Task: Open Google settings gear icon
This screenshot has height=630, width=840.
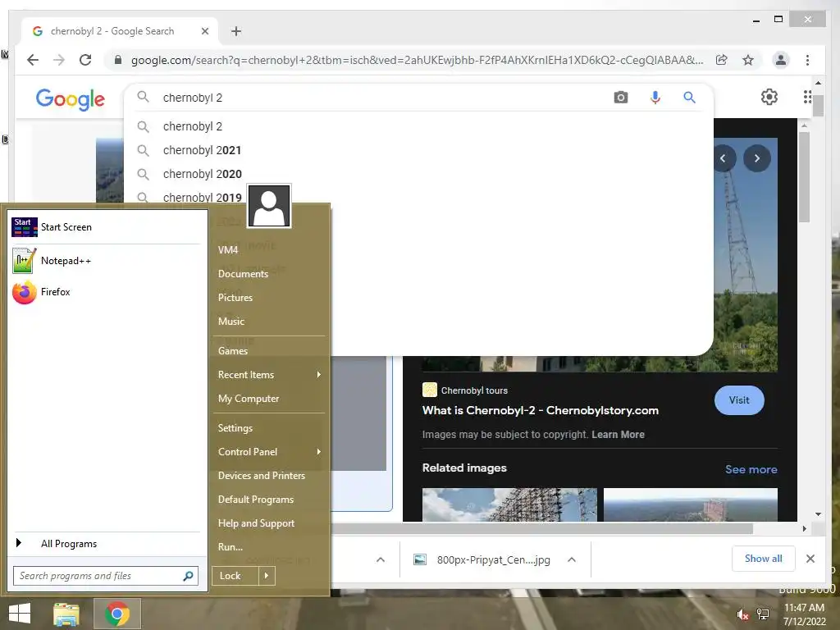Action: pos(769,97)
